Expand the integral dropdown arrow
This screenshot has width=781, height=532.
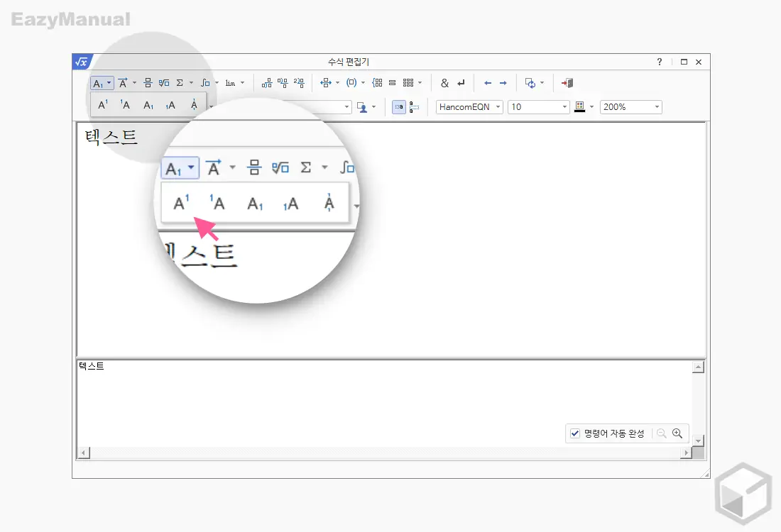(217, 83)
